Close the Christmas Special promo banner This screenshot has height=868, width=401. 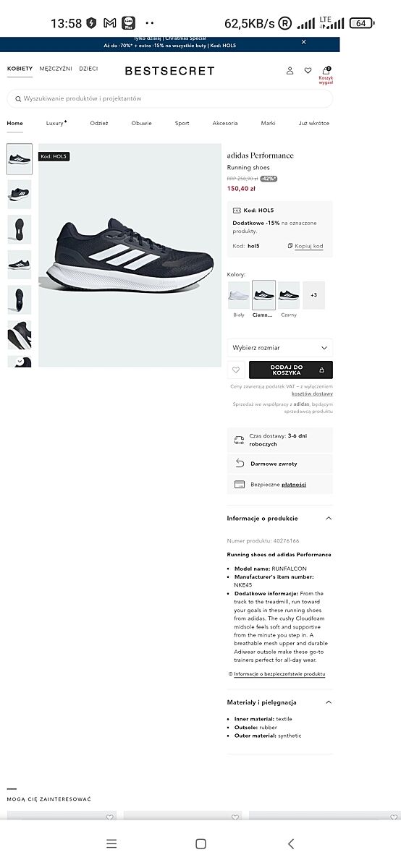pos(304,42)
